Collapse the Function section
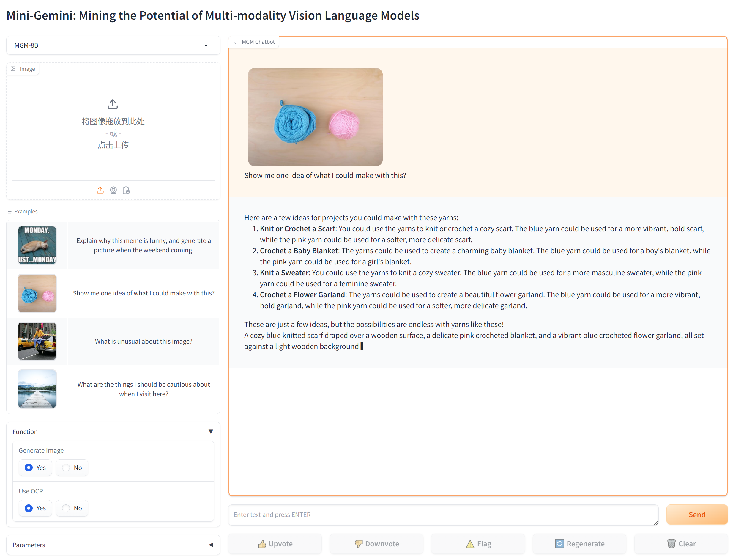733x560 pixels. (x=211, y=432)
